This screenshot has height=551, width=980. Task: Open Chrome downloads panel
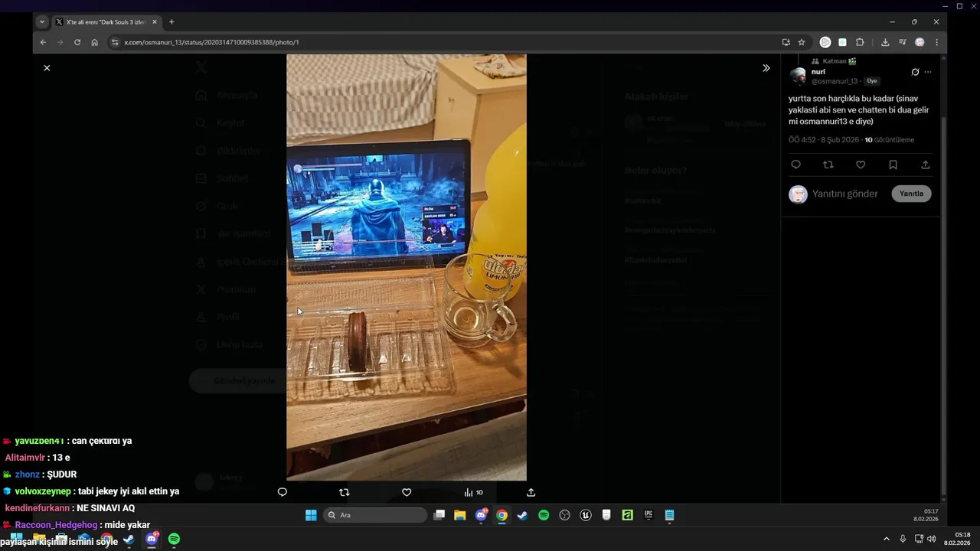click(x=885, y=42)
